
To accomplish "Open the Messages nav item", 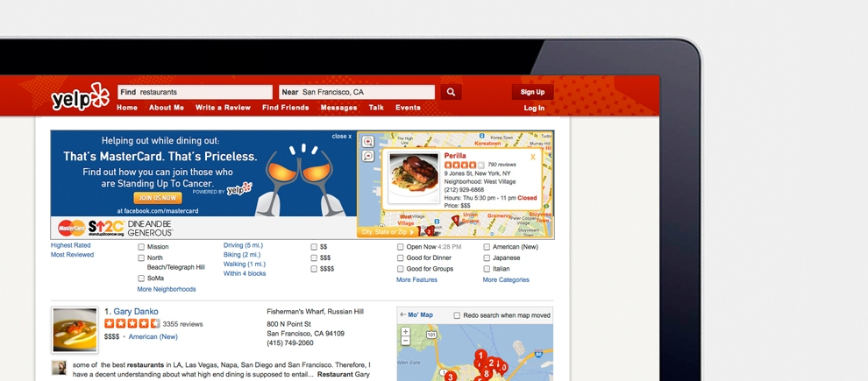I will (x=338, y=108).
